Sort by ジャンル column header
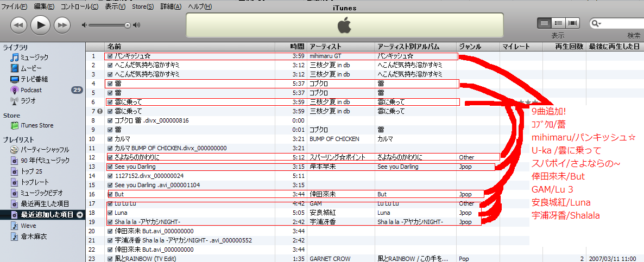 (478, 46)
